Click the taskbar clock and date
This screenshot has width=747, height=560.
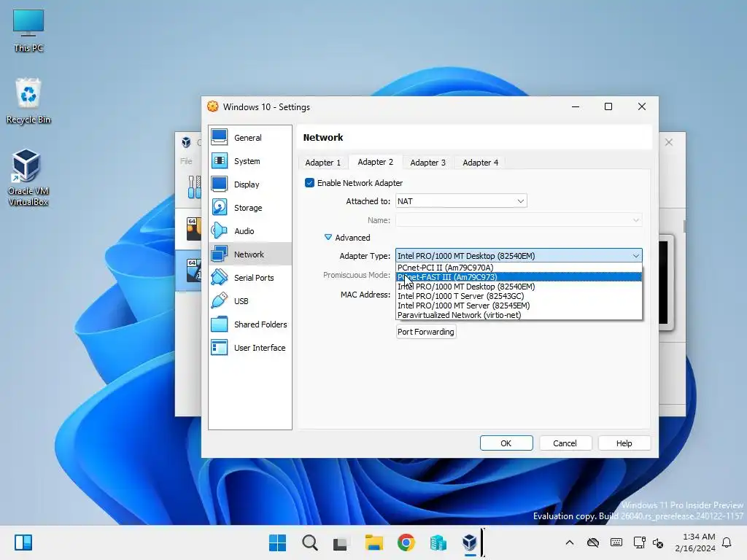695,542
